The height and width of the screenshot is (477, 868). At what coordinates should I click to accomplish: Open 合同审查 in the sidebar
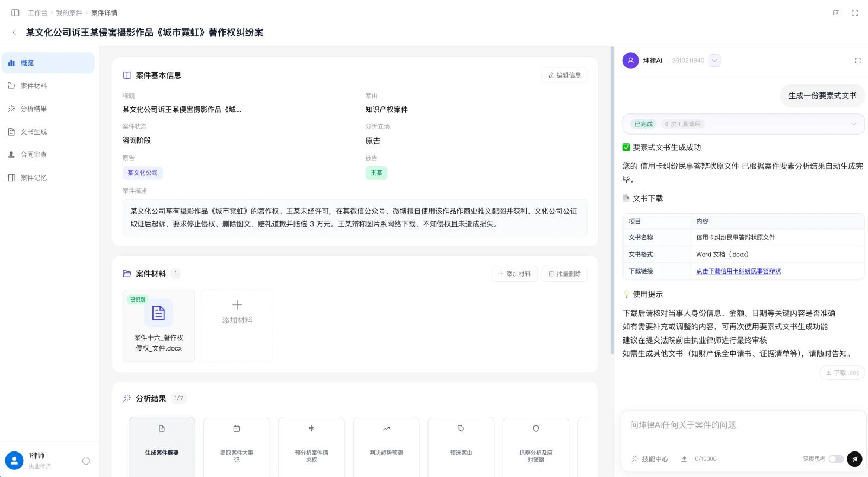coord(48,155)
